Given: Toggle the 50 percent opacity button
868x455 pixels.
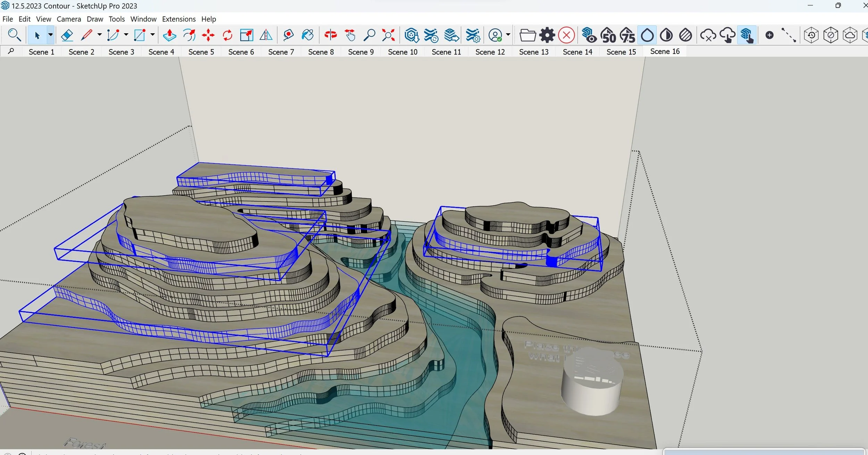Looking at the screenshot, I should tap(608, 35).
